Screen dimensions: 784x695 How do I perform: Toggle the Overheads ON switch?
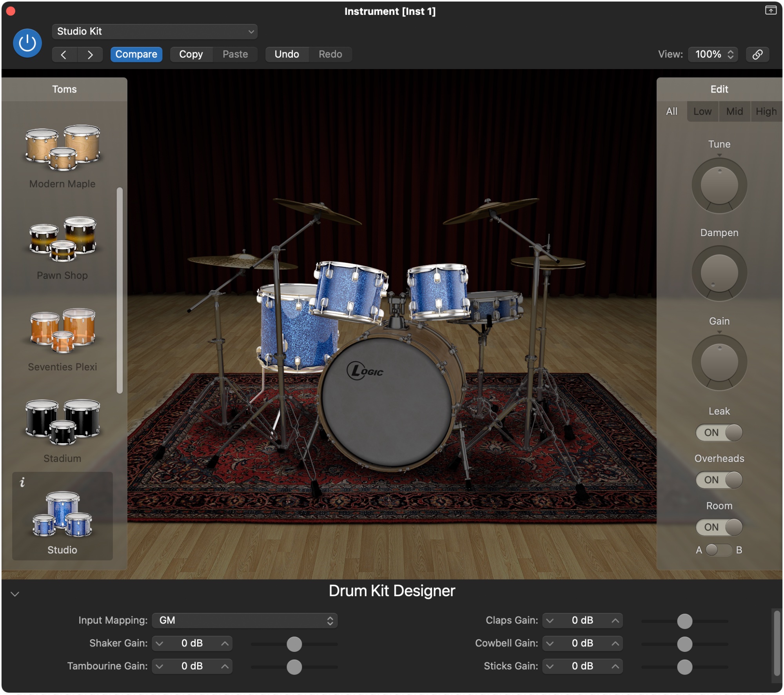719,480
